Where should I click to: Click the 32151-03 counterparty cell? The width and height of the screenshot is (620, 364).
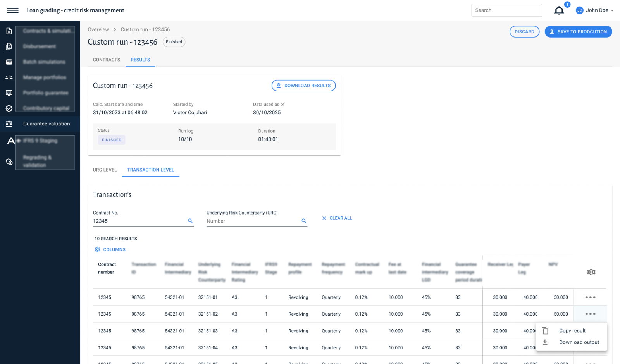tap(208, 331)
